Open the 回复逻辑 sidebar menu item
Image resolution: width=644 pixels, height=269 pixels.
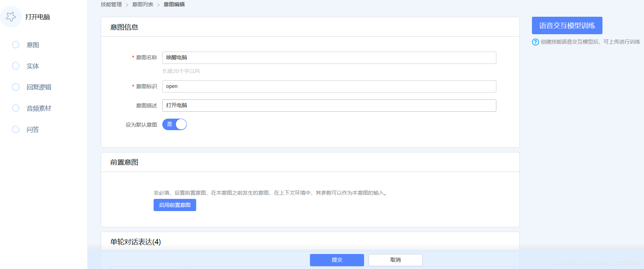click(39, 87)
